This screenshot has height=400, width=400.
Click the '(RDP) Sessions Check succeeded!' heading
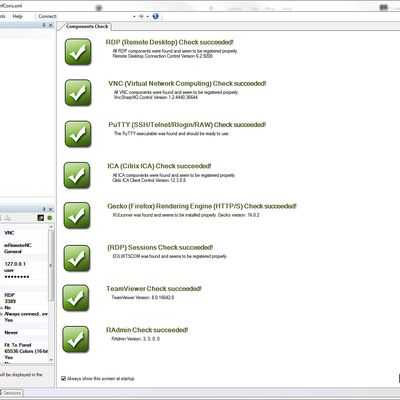click(160, 247)
